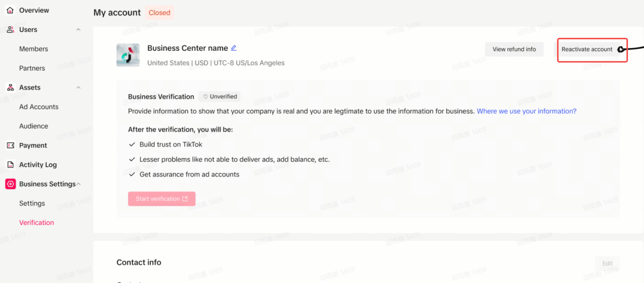Viewport: 644px width, 283px height.
Task: Click the Business Settings red icon
Action: coord(10,184)
